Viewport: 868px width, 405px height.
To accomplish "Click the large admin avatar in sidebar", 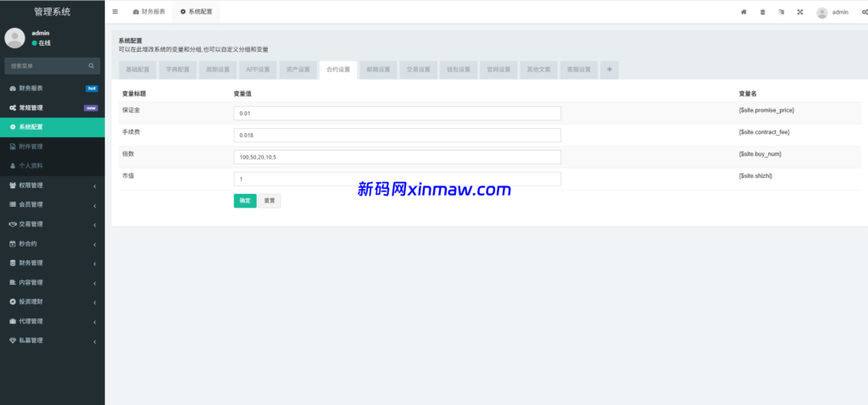I will (x=15, y=38).
